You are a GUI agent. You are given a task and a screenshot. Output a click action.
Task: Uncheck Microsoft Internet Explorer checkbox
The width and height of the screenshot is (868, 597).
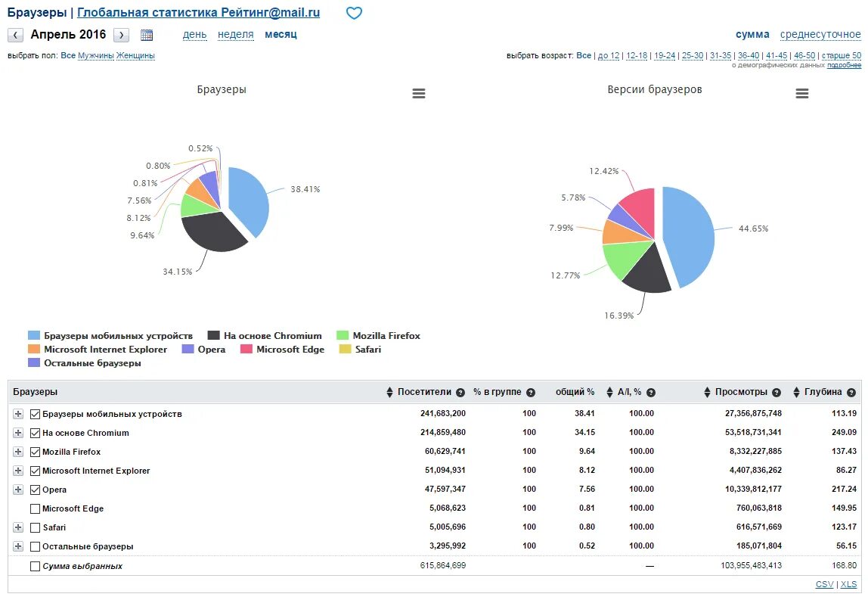tap(35, 471)
